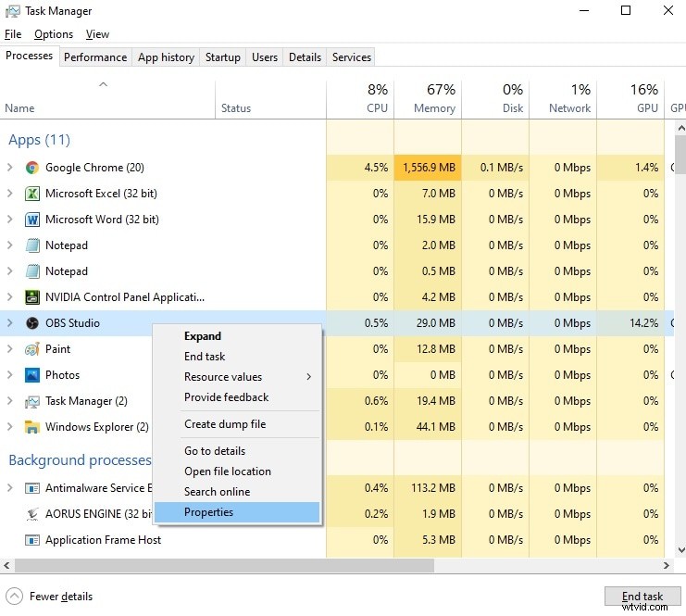Open the View menu
Viewport: 686px width, 616px height.
(97, 34)
